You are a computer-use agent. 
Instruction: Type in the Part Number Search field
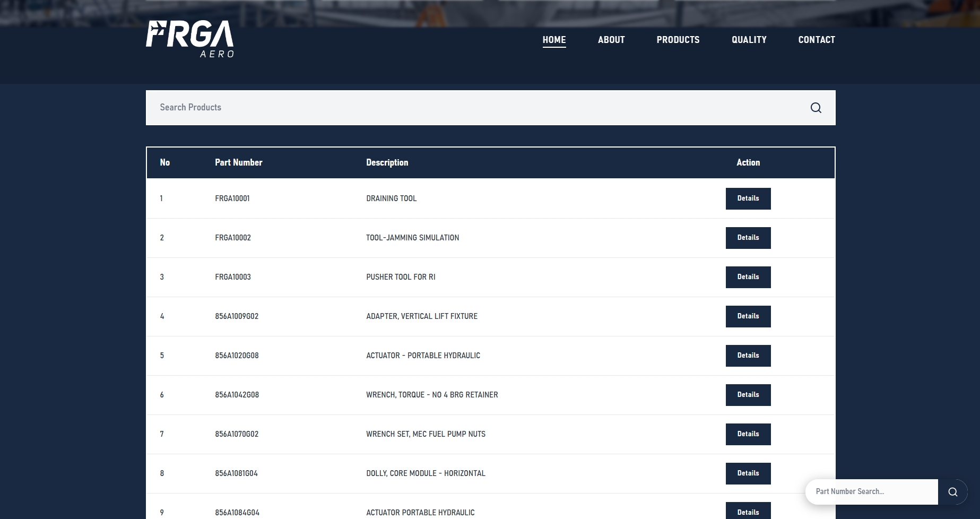point(871,492)
